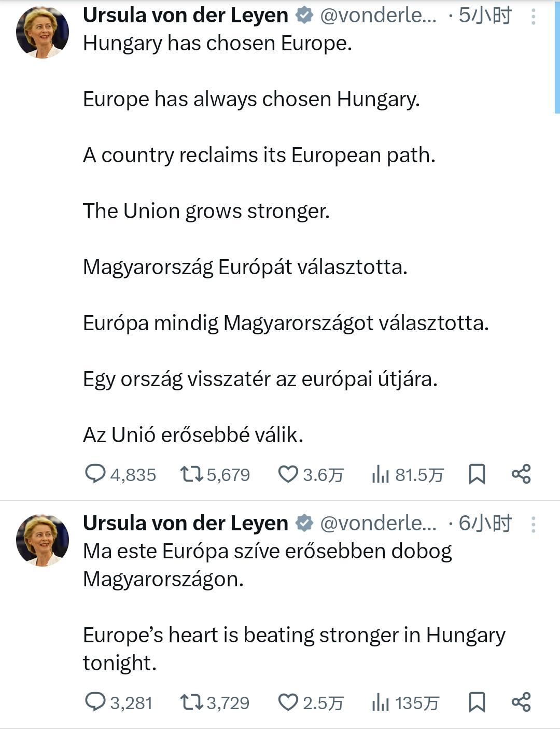Share the 'Europe's heart is beating' tweet
Screen dimensions: 560x733
pyautogui.click(x=521, y=702)
